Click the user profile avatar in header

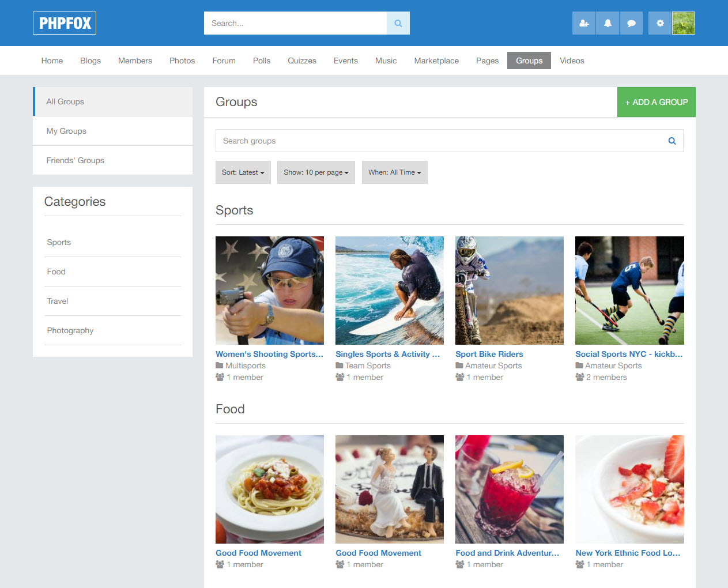684,24
